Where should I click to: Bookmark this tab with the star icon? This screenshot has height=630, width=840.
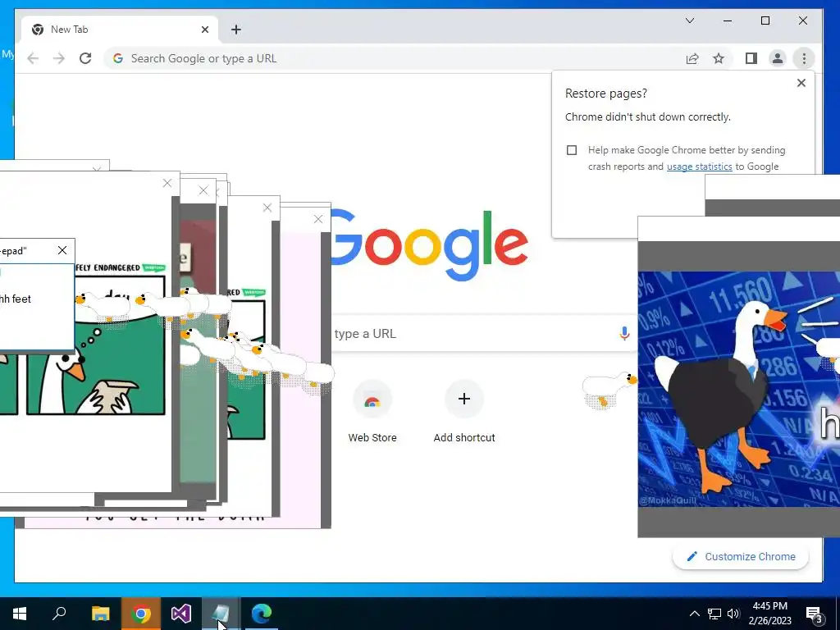tap(719, 58)
